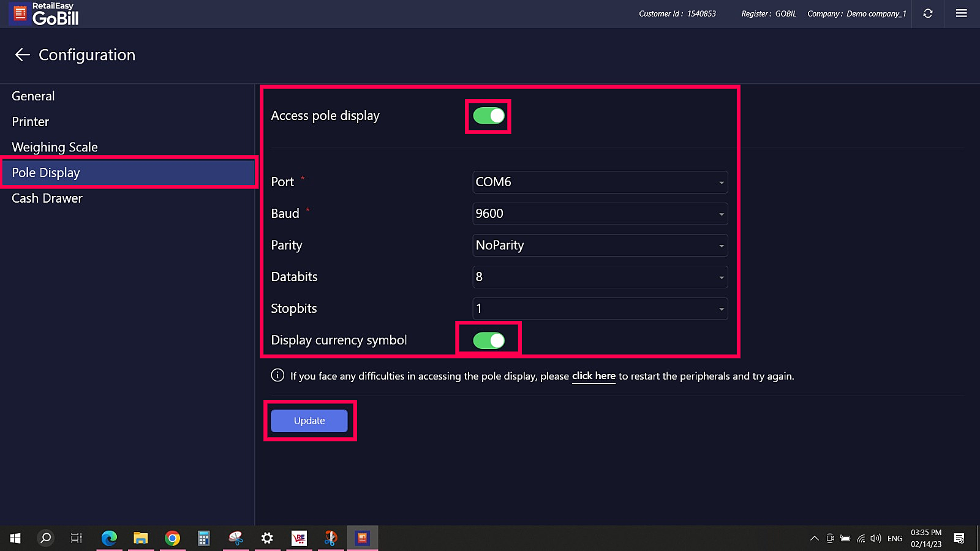The width and height of the screenshot is (980, 551).
Task: Click the Customer Id 1540853 text
Action: (x=677, y=13)
